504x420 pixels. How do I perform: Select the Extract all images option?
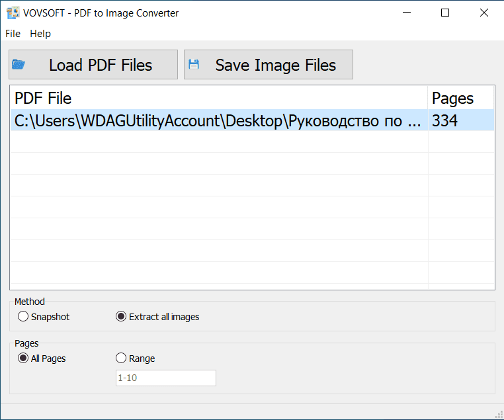point(121,317)
